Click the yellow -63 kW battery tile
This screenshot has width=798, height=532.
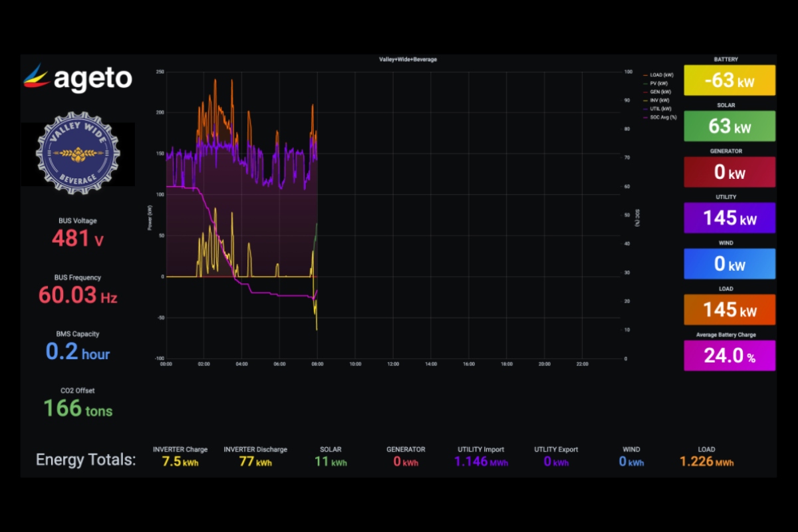point(729,80)
